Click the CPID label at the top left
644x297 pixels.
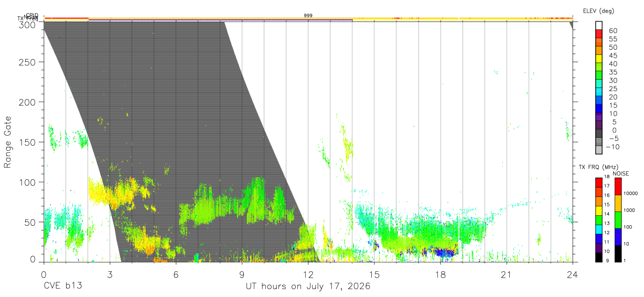click(x=31, y=15)
